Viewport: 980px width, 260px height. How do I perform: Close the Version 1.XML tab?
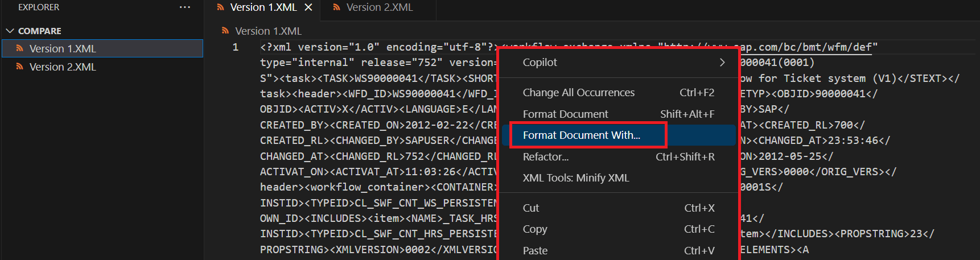click(308, 7)
